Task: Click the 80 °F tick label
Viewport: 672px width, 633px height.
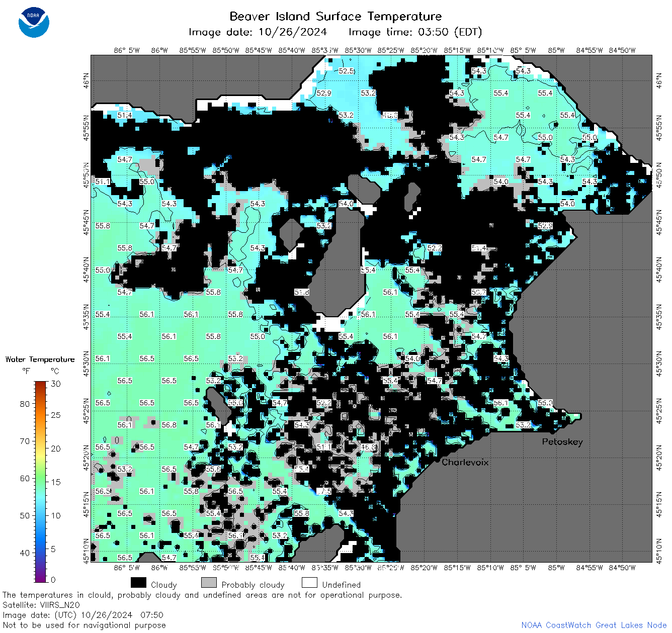Action: coord(25,404)
